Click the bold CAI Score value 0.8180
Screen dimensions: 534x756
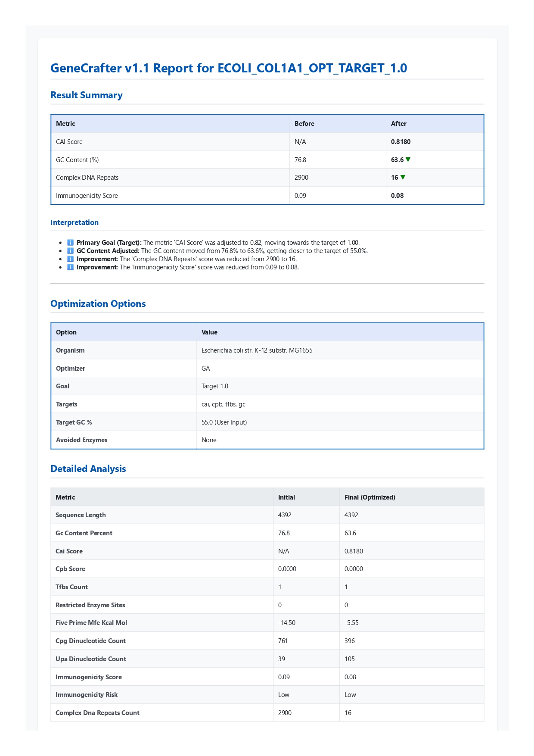[400, 142]
